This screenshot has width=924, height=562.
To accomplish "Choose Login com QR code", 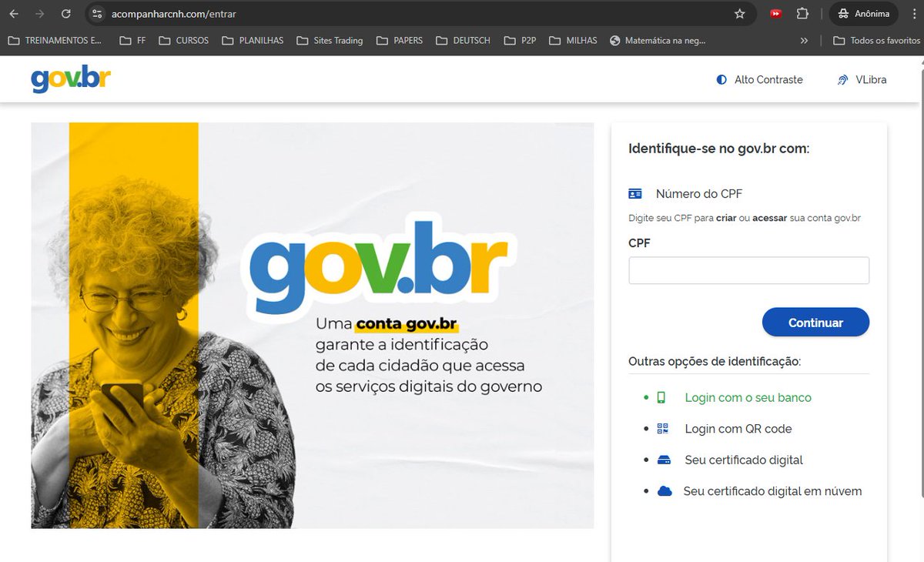I will (x=738, y=429).
